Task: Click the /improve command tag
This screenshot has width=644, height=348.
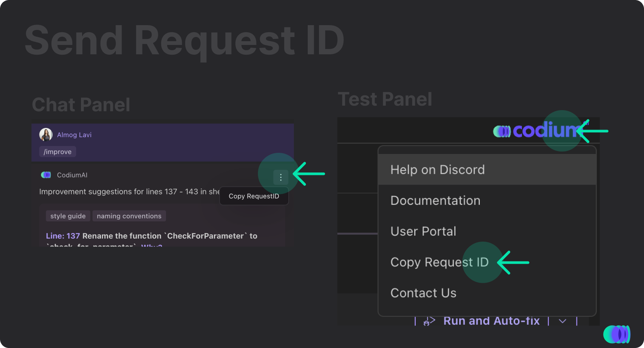Action: point(58,152)
